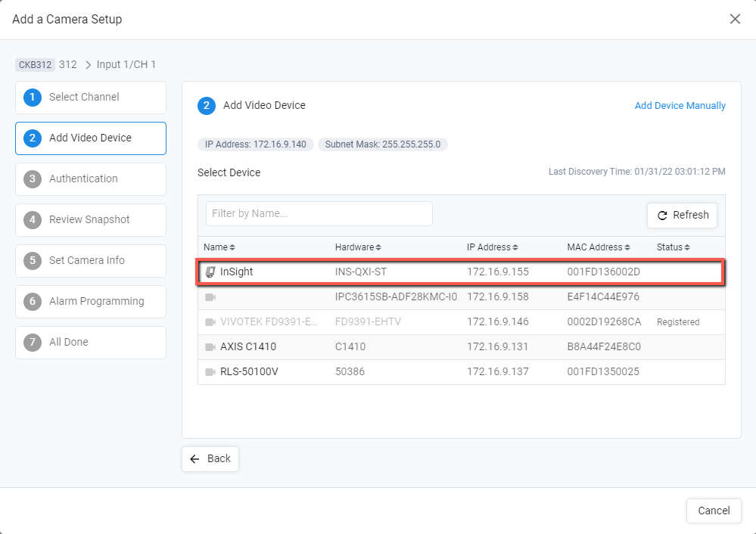Open the Authentication step
756x534 pixels.
coord(91,179)
